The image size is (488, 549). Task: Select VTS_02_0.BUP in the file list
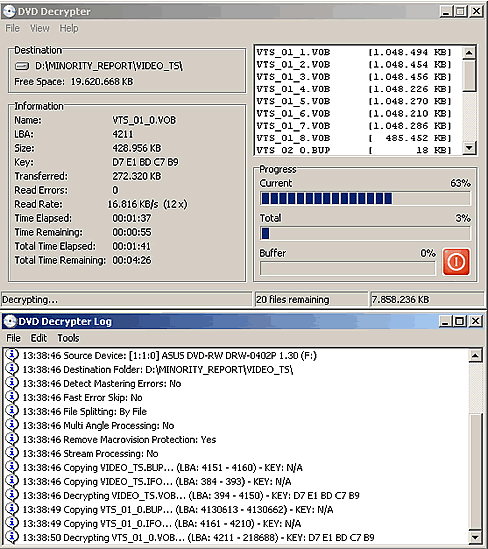[354, 150]
